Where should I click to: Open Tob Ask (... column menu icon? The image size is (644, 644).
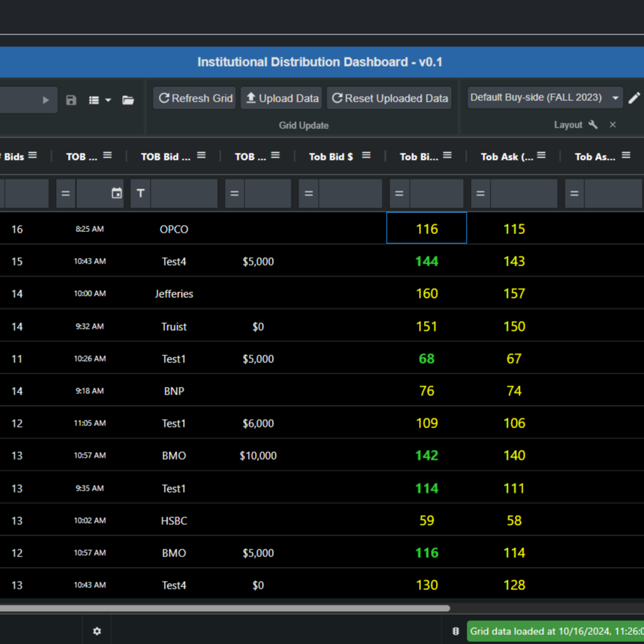541,156
